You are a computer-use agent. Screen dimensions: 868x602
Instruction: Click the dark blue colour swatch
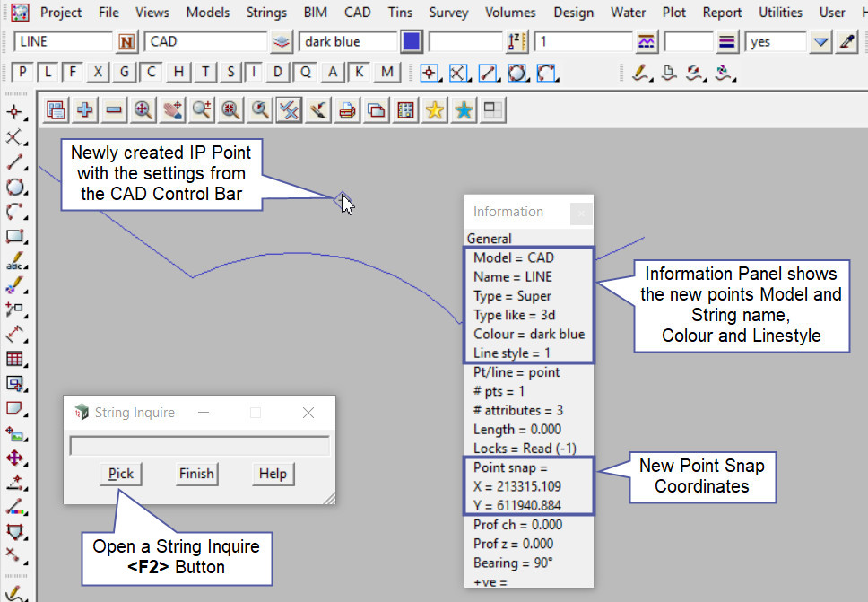point(412,42)
